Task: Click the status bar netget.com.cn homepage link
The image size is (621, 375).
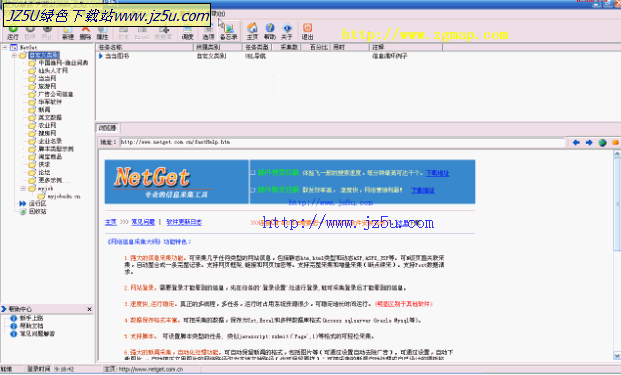Action: click(x=150, y=369)
